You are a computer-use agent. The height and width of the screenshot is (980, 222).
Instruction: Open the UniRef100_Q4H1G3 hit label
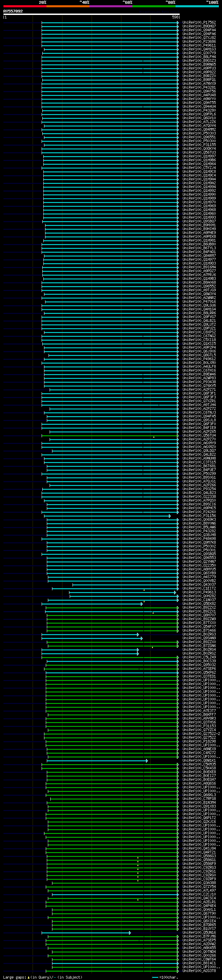(199, 49)
